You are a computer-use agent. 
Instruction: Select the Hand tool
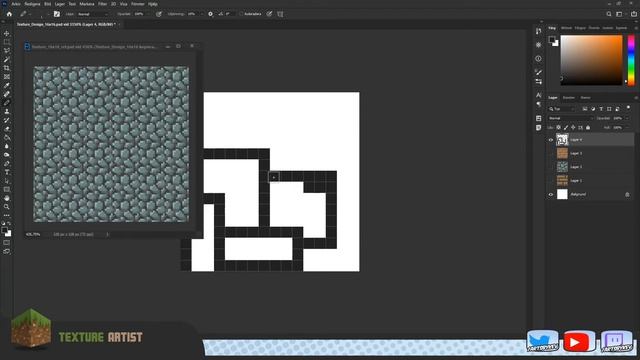coord(7,198)
